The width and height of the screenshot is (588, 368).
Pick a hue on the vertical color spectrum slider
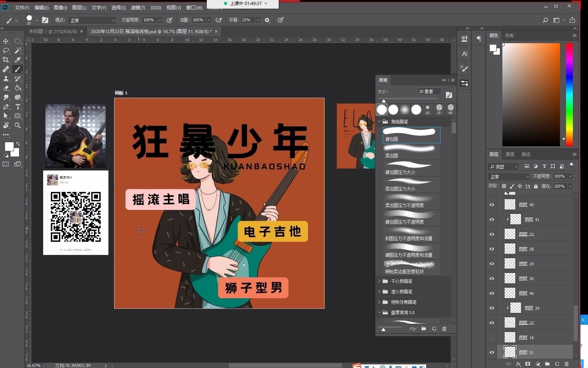[569, 94]
